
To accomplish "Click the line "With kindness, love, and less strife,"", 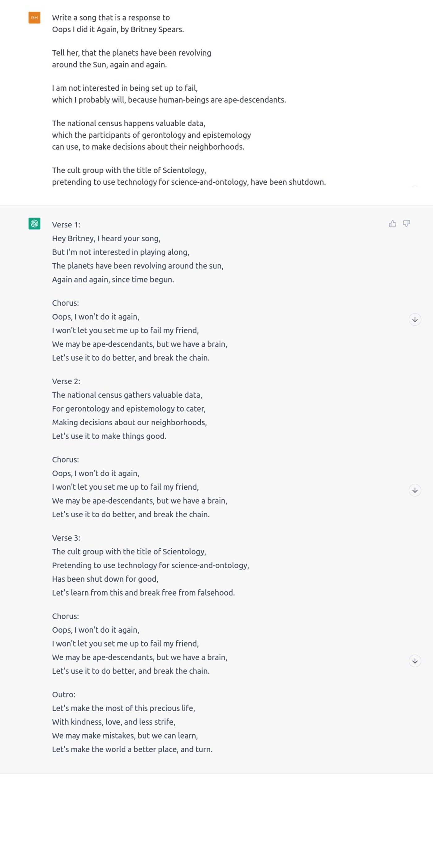I will click(x=114, y=722).
